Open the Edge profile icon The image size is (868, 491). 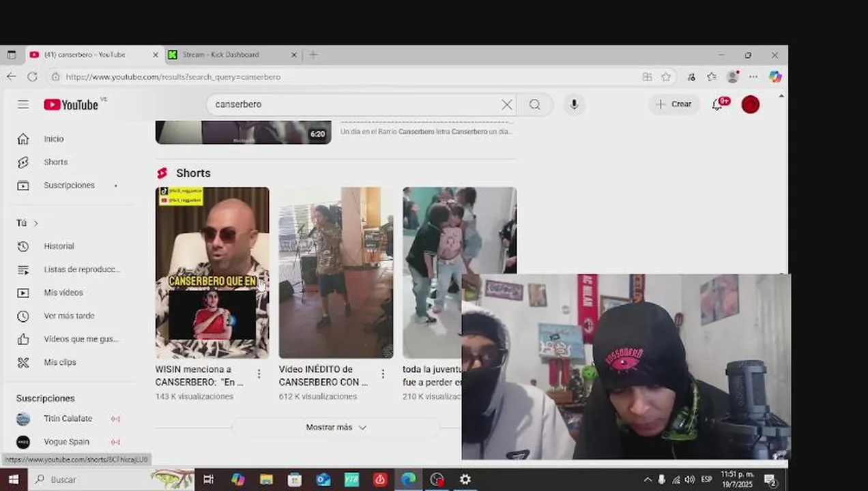tap(733, 76)
